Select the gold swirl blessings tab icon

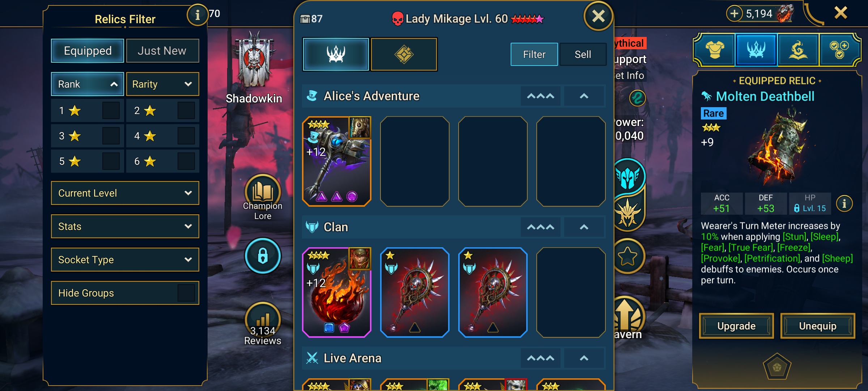pyautogui.click(x=798, y=50)
